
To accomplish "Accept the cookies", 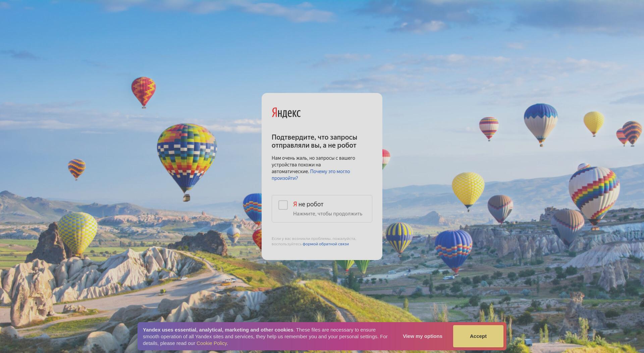I will (x=478, y=336).
